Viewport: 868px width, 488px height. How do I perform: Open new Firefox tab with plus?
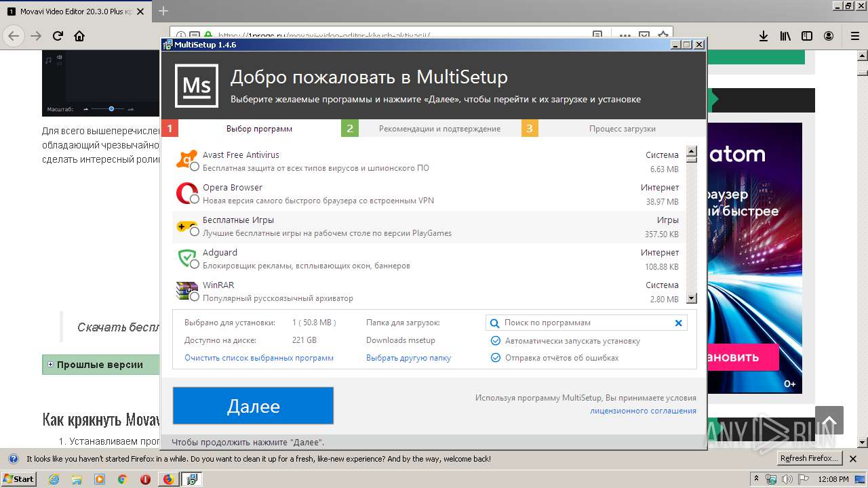tap(163, 11)
